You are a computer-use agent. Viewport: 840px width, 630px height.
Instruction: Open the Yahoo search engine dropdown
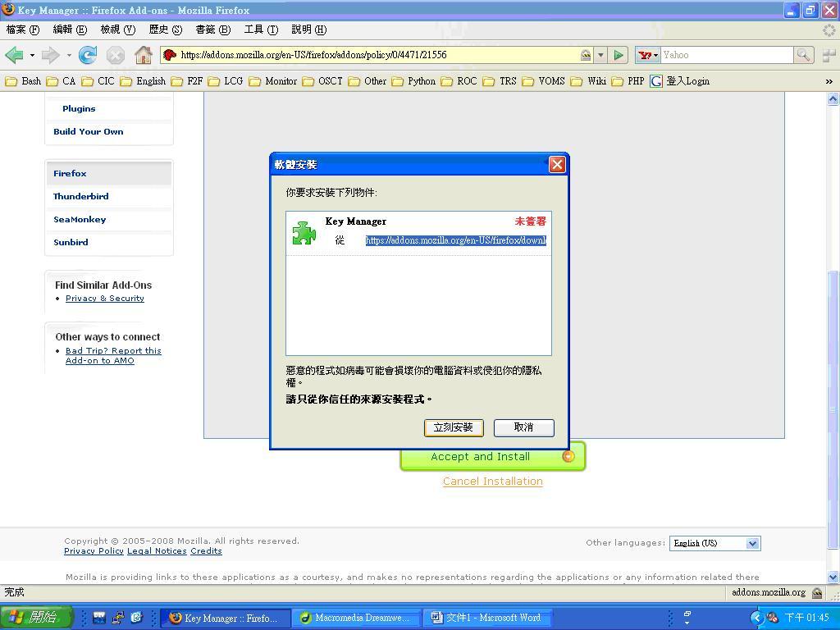tap(648, 55)
